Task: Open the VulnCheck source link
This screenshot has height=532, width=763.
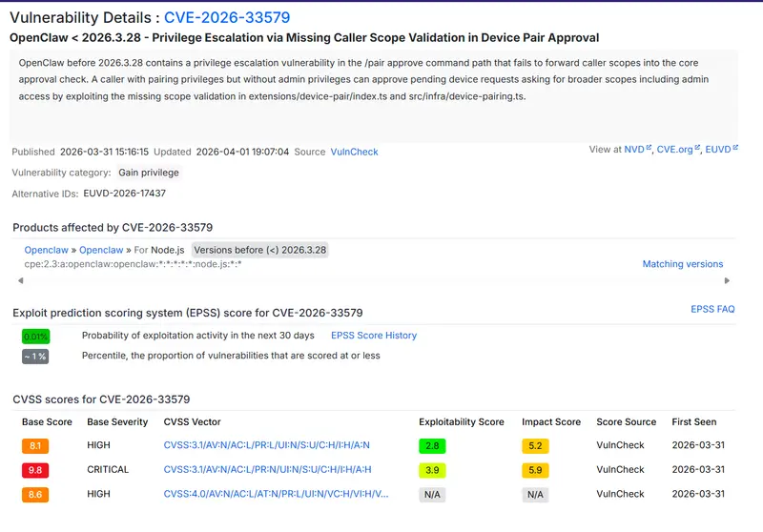Action: (354, 152)
